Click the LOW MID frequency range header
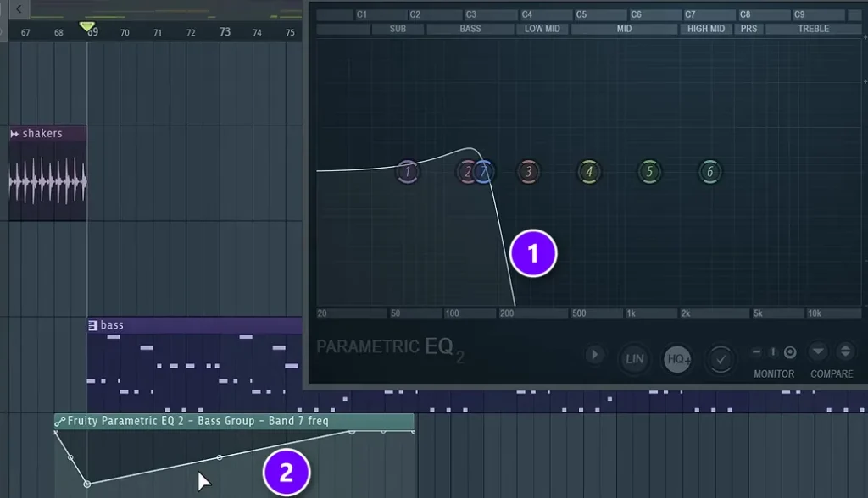This screenshot has height=498, width=868. coord(542,29)
